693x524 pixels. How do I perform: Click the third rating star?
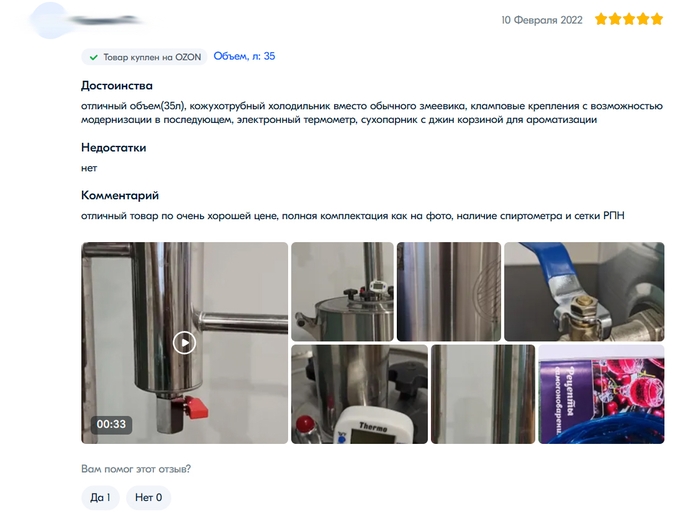tap(629, 19)
